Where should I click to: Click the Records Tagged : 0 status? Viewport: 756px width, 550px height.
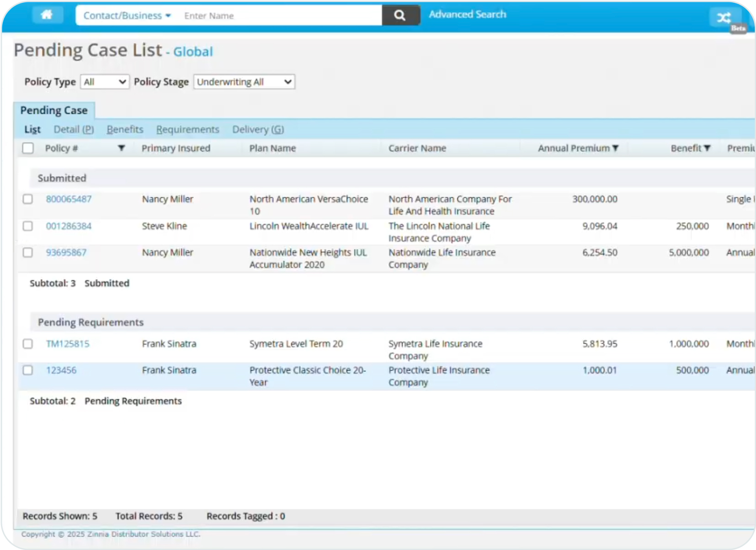click(245, 516)
